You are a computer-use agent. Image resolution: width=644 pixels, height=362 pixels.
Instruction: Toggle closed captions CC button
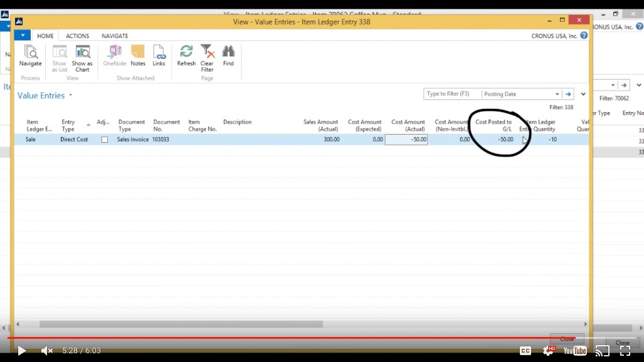click(525, 351)
